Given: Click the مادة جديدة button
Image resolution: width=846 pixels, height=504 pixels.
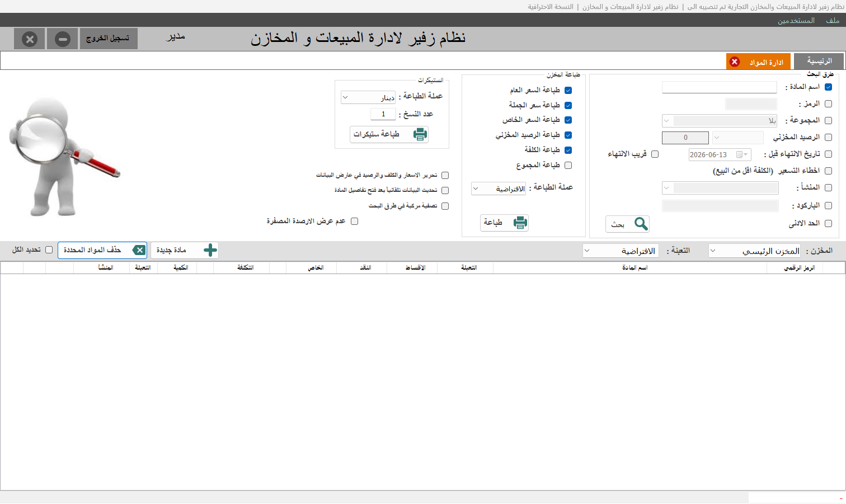Looking at the screenshot, I should point(185,250).
